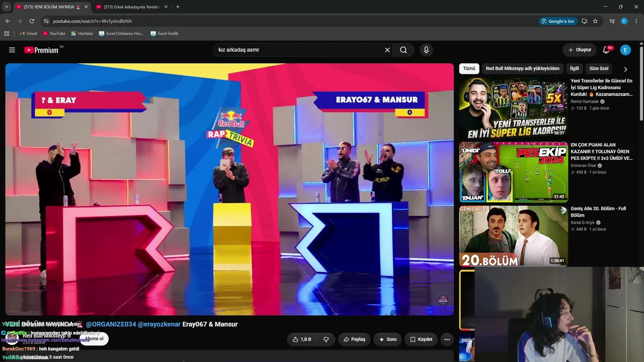The width and height of the screenshot is (644, 362).
Task: Save the video with Kaydet
Action: 421,339
